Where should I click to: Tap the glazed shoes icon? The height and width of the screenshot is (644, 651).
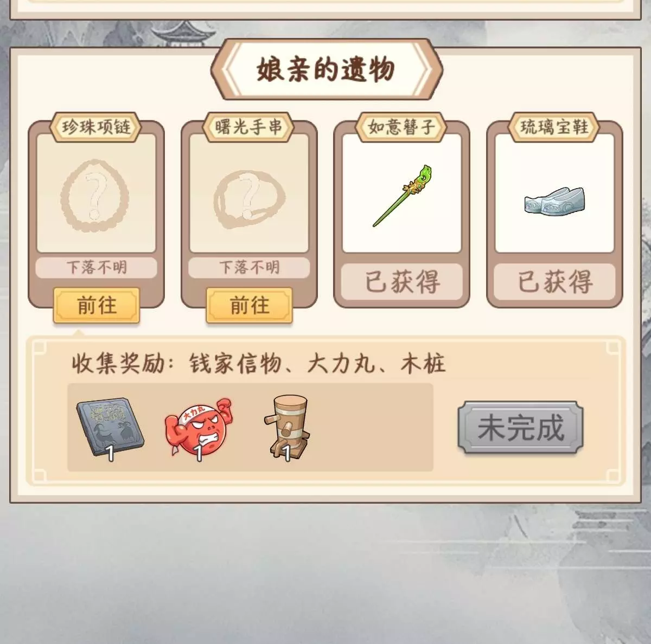pos(554,199)
